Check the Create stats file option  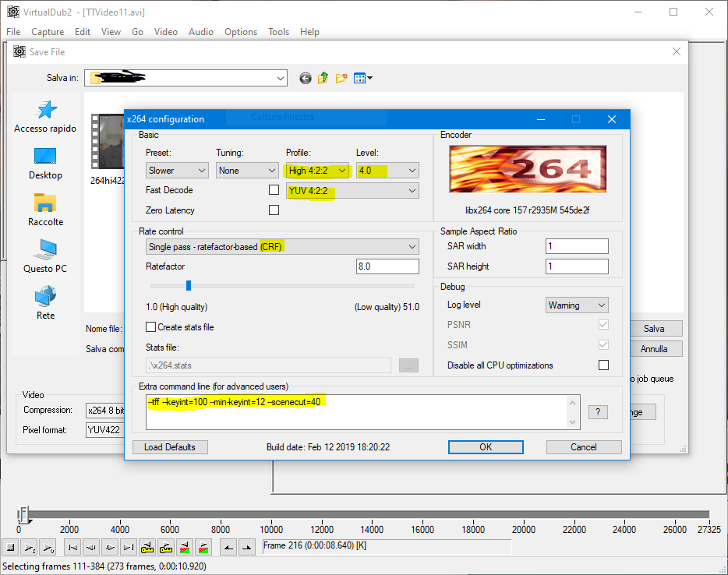(151, 327)
